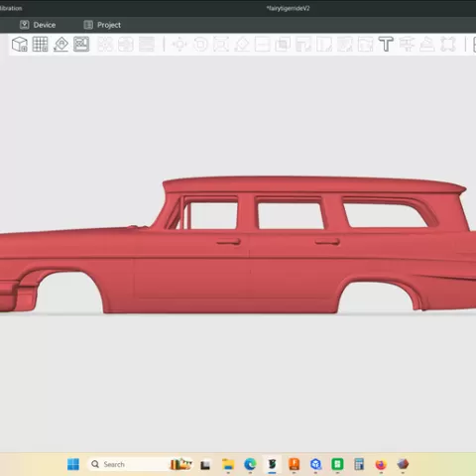This screenshot has height=476, width=476.
Task: Click the Add plate grid icon
Action: [x=40, y=45]
